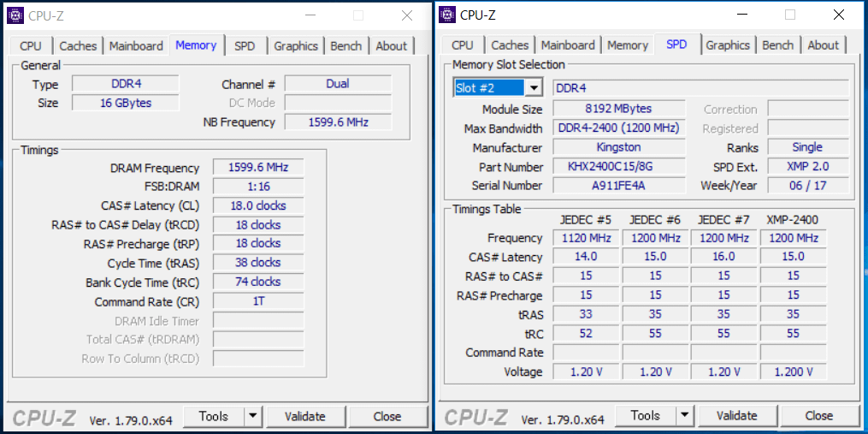
Task: Click the XMP-2400 voltage 1.200 V cell
Action: 794,372
